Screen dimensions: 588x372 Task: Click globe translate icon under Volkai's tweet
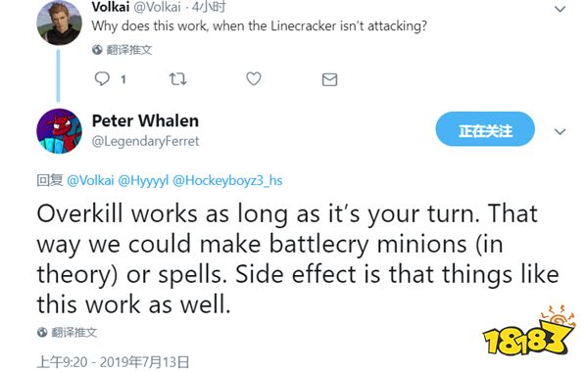pyautogui.click(x=97, y=50)
